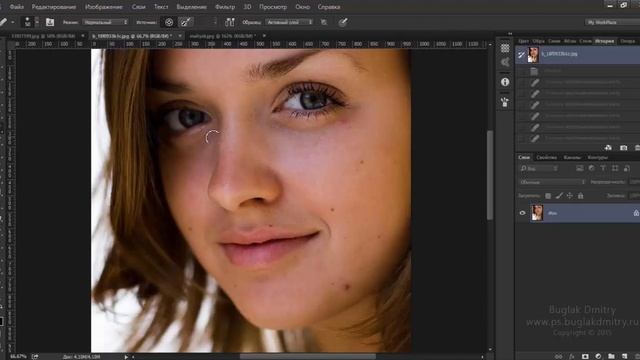
Task: Open the Выделение menu
Action: [x=191, y=7]
